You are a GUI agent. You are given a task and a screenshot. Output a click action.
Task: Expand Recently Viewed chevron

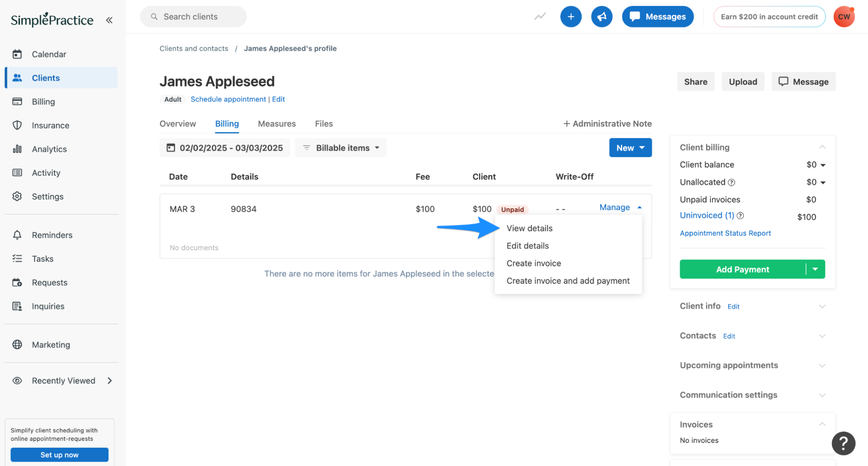click(109, 381)
